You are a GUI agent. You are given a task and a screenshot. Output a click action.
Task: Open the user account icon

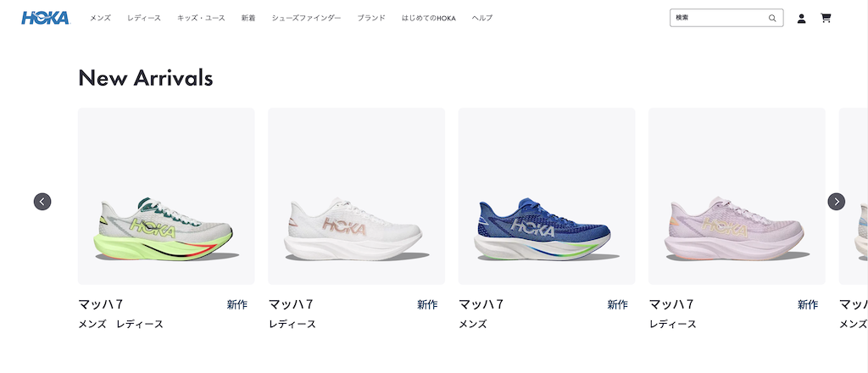click(x=801, y=19)
